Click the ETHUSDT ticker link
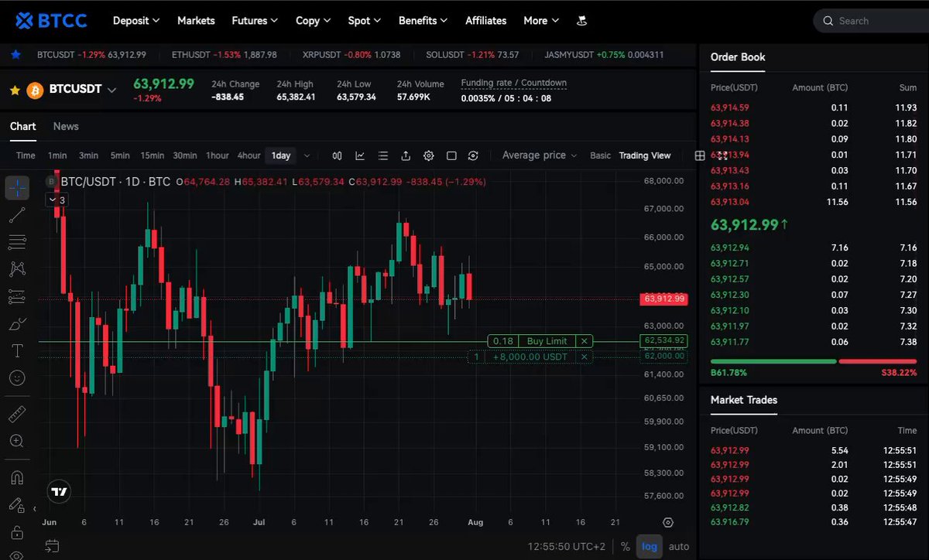This screenshot has height=560, width=929. click(224, 55)
